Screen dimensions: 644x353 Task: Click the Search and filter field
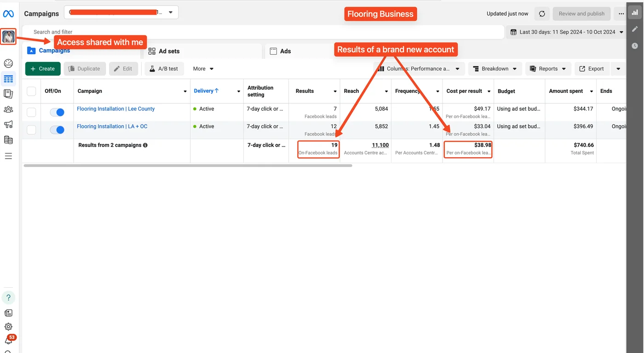pyautogui.click(x=262, y=32)
